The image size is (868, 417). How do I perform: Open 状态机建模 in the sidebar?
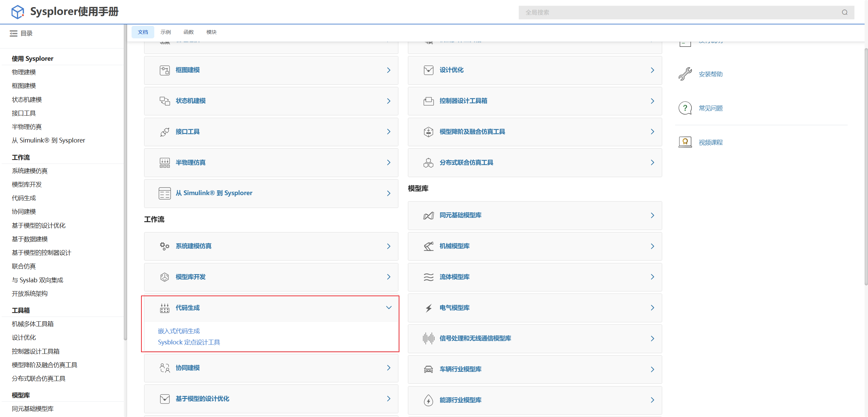(27, 99)
